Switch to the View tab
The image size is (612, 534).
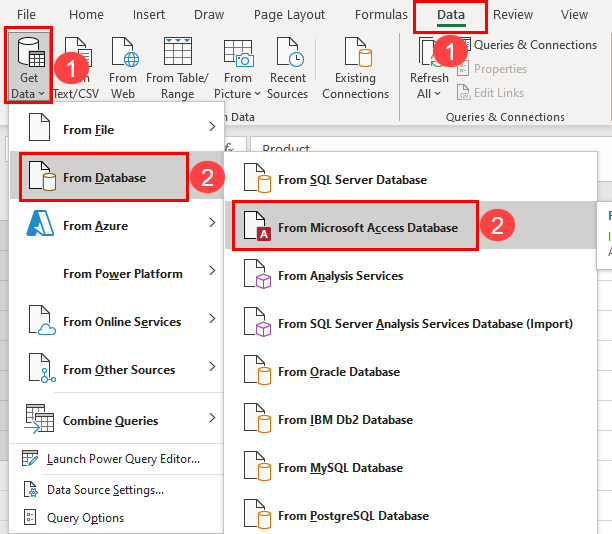tap(574, 15)
